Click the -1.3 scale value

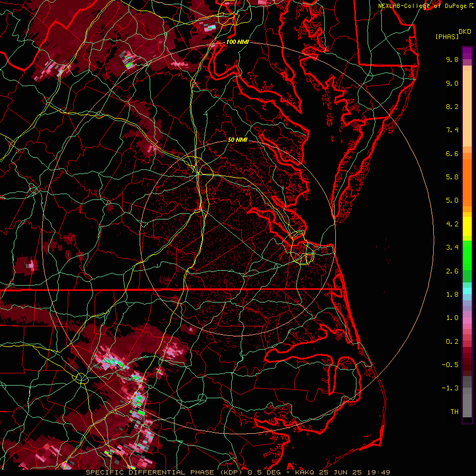pos(450,388)
